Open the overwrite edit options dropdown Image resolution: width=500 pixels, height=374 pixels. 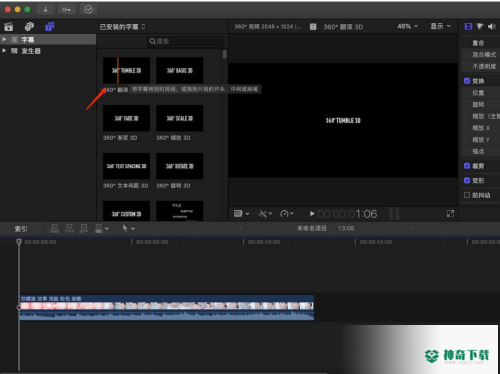pos(102,228)
